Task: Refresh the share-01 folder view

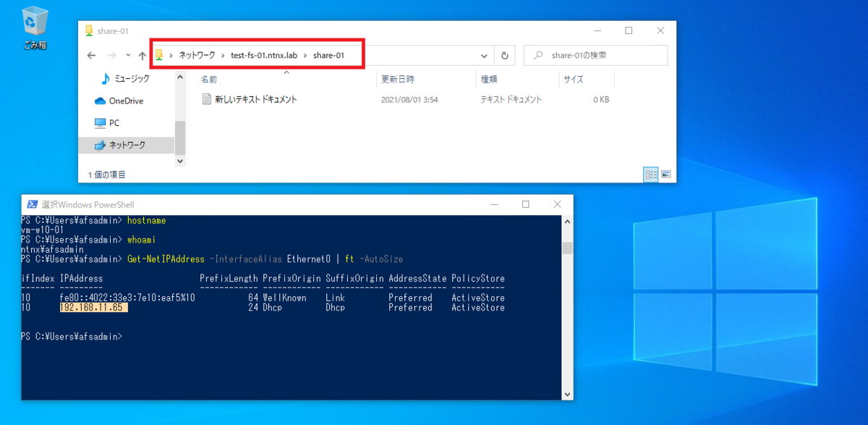Action: 504,55
